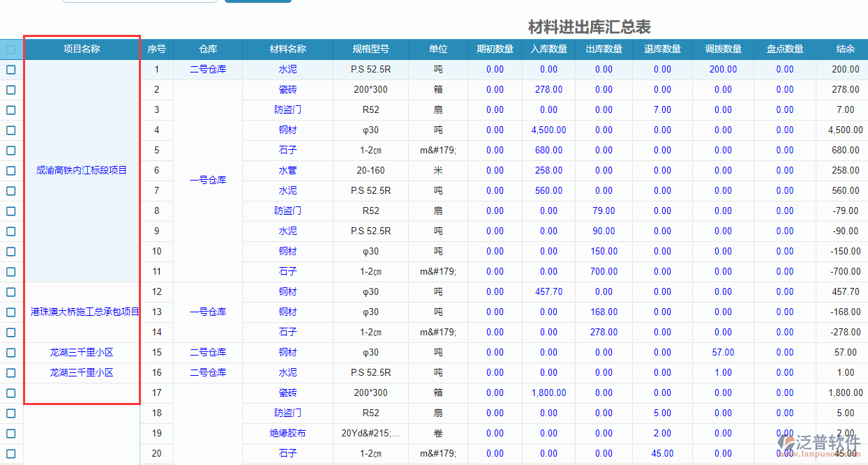Click the 入库数量 value 4,500.00 in row 4

click(548, 130)
